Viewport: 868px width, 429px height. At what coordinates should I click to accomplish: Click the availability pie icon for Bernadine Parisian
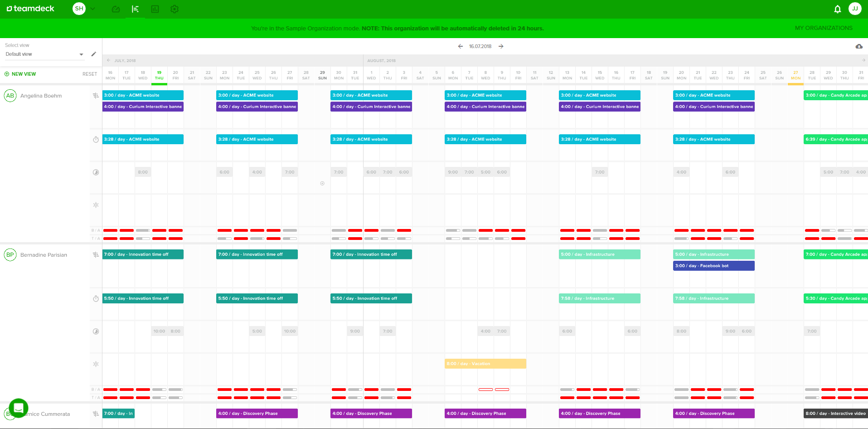(x=96, y=331)
